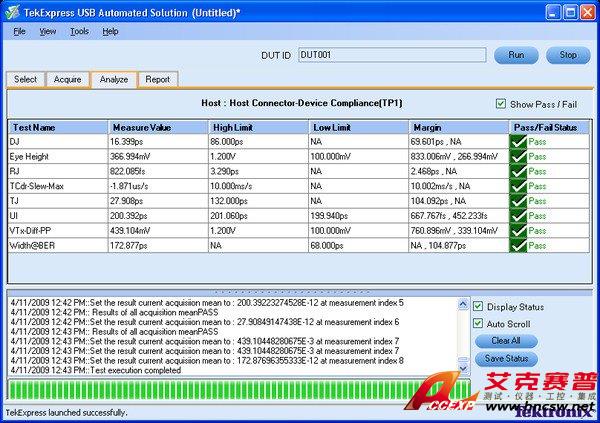Uncheck the Show Pass / Fail checkbox
This screenshot has width=600, height=423.
click(x=501, y=104)
